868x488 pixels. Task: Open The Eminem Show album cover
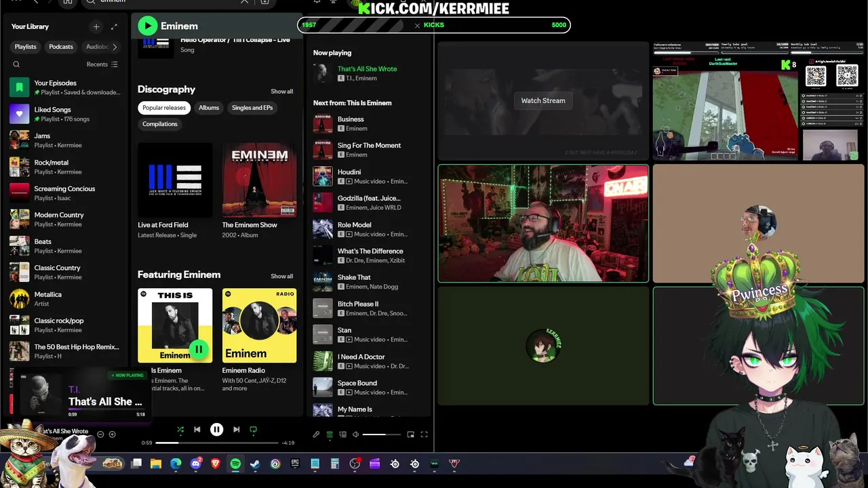(259, 180)
